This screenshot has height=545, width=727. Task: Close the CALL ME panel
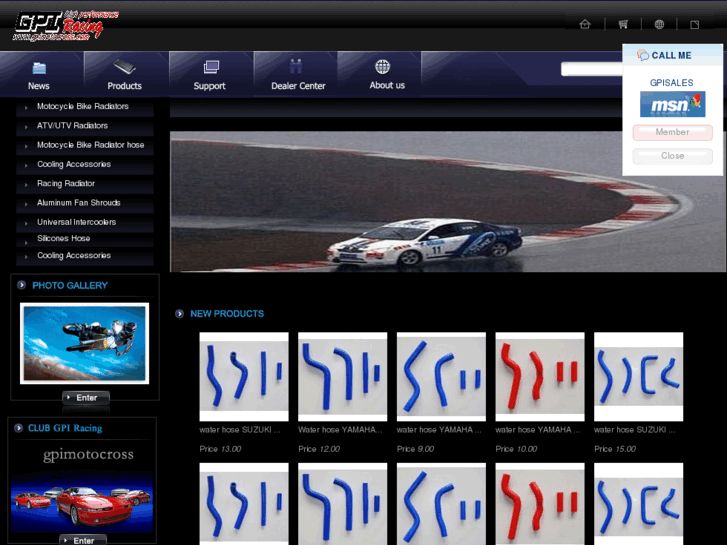click(x=672, y=156)
